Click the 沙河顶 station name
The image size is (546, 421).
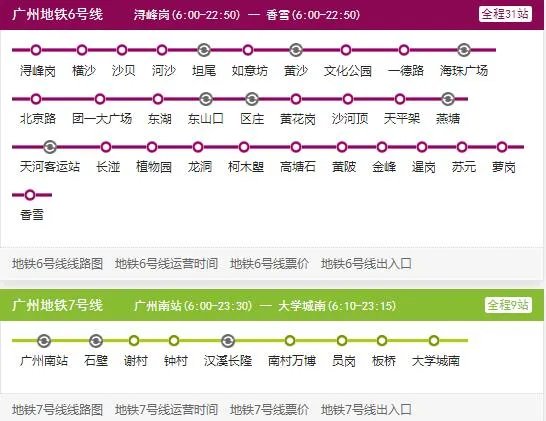350,119
